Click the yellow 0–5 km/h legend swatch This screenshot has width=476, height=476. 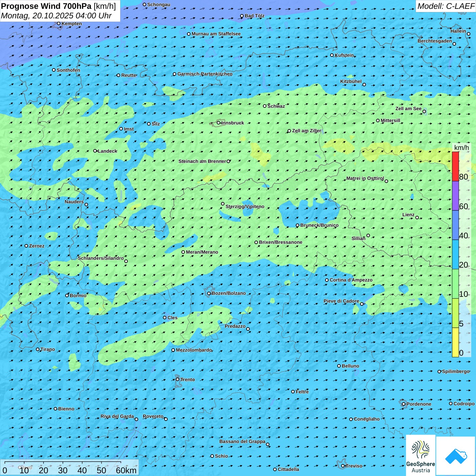coord(455,342)
